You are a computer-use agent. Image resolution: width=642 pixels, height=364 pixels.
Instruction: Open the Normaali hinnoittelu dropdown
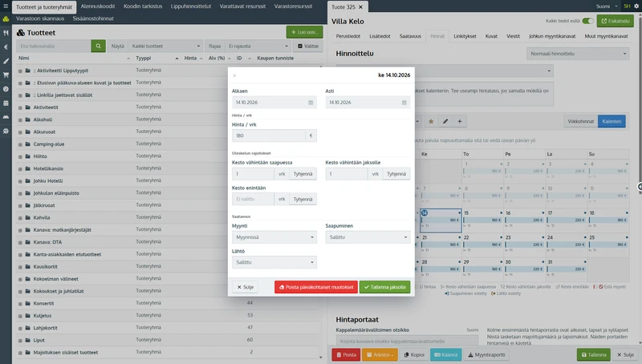(578, 54)
